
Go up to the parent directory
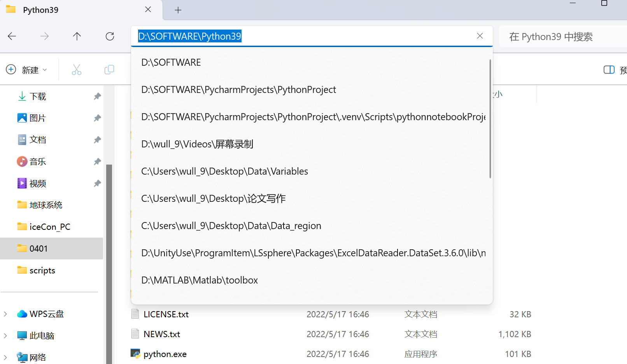[x=77, y=36]
